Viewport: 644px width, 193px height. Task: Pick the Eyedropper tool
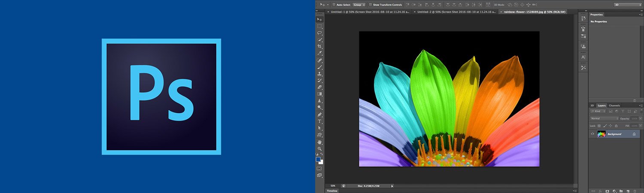(x=319, y=53)
